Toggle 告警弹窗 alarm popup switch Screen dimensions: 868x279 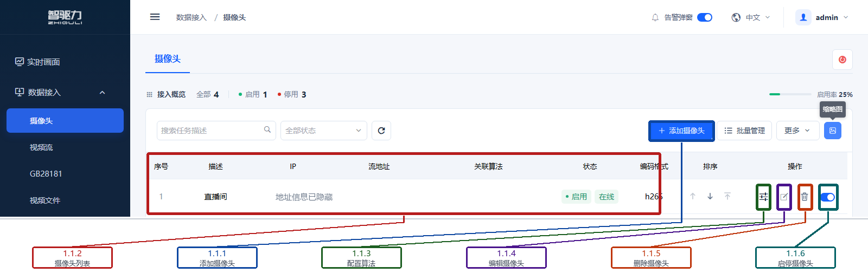click(x=705, y=17)
